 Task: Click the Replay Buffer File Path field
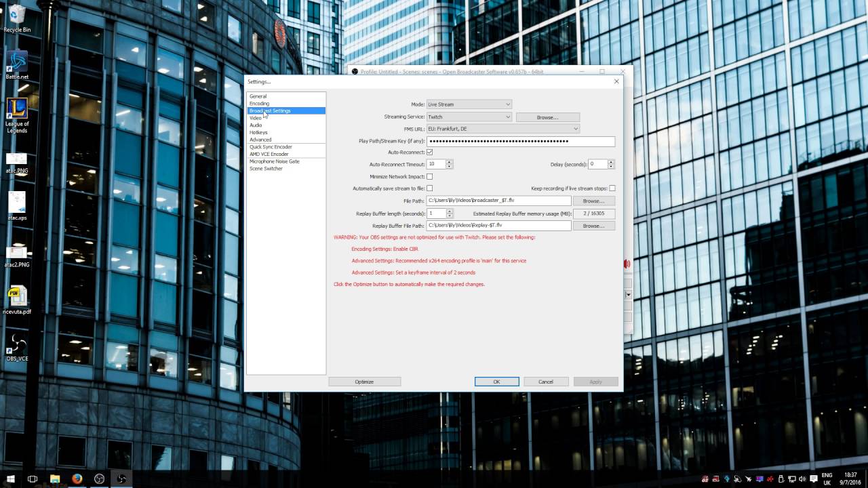click(498, 225)
